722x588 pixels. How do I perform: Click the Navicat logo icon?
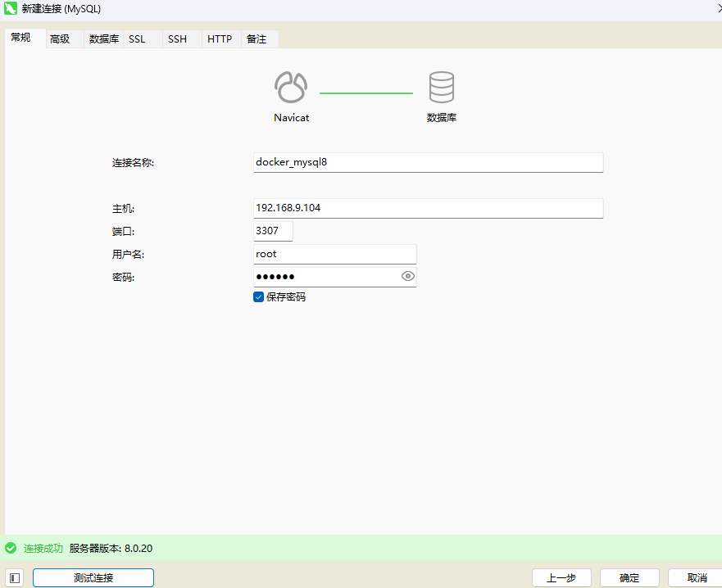[x=291, y=87]
